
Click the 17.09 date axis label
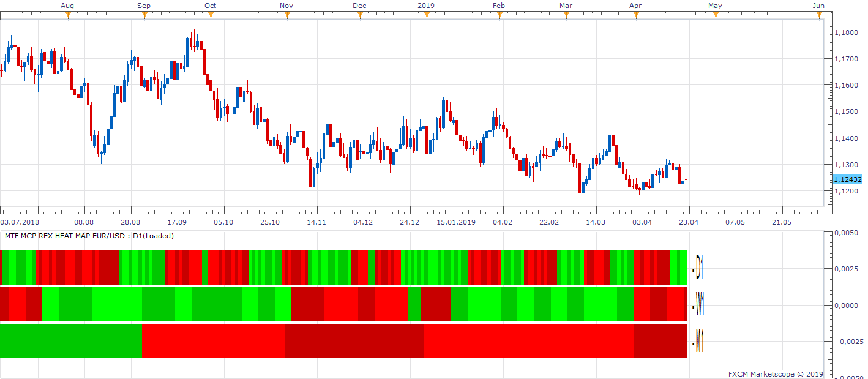click(177, 222)
